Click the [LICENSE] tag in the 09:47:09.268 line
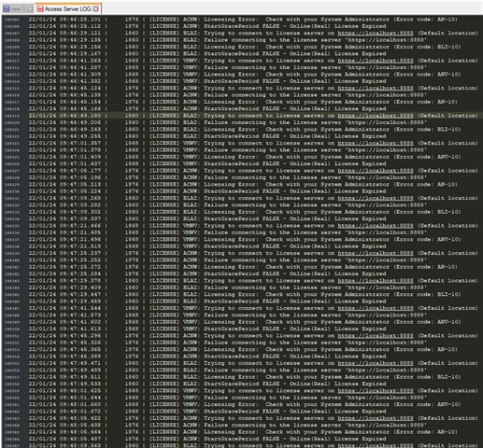Screen dimensions: 483x448 pyautogui.click(x=164, y=198)
